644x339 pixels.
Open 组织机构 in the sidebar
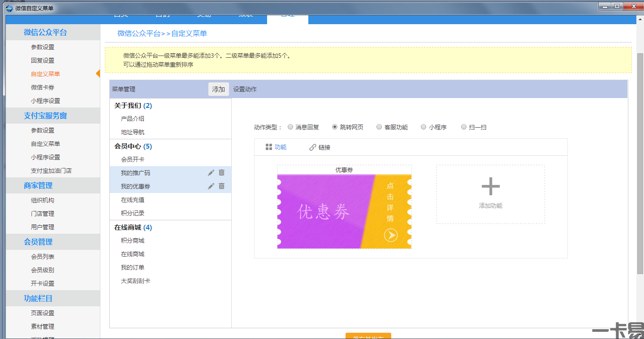point(43,200)
